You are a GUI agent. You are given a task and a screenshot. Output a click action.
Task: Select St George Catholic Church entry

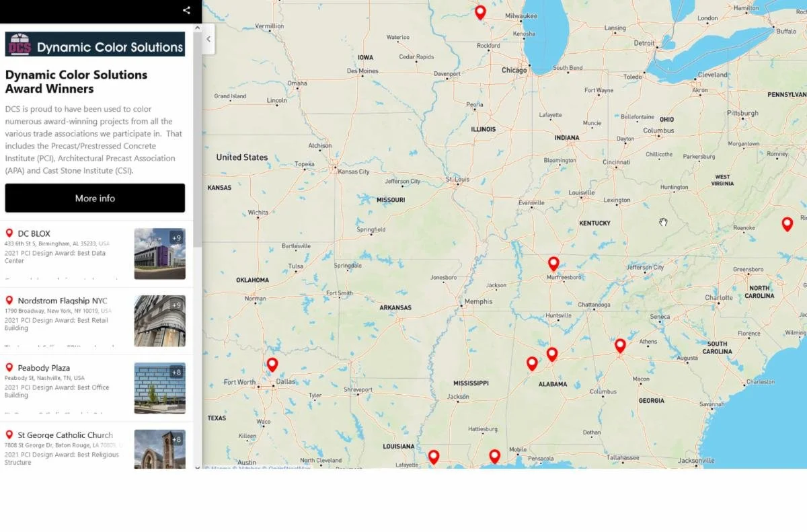(65, 435)
